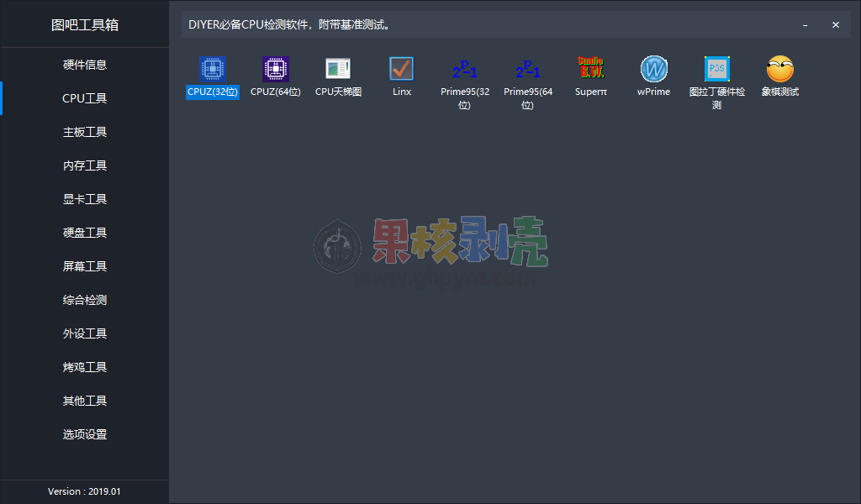Run the wPrime benchmark icon
Viewport: 861px width, 504px height.
click(x=653, y=69)
